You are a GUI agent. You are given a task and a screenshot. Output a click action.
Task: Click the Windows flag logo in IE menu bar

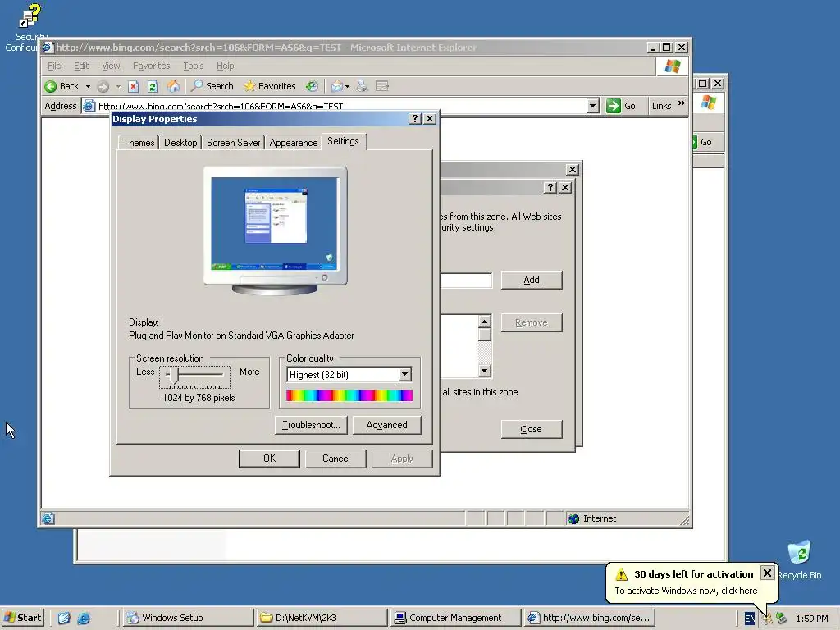pos(673,66)
